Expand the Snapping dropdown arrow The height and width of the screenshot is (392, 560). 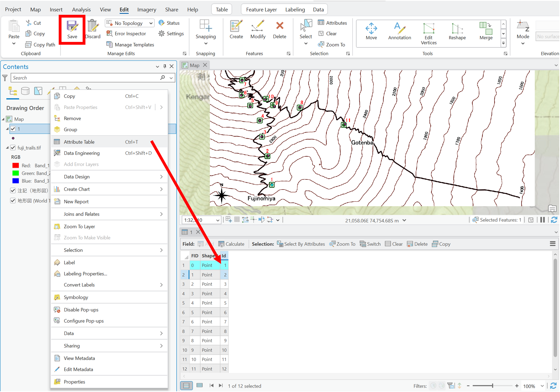point(206,43)
